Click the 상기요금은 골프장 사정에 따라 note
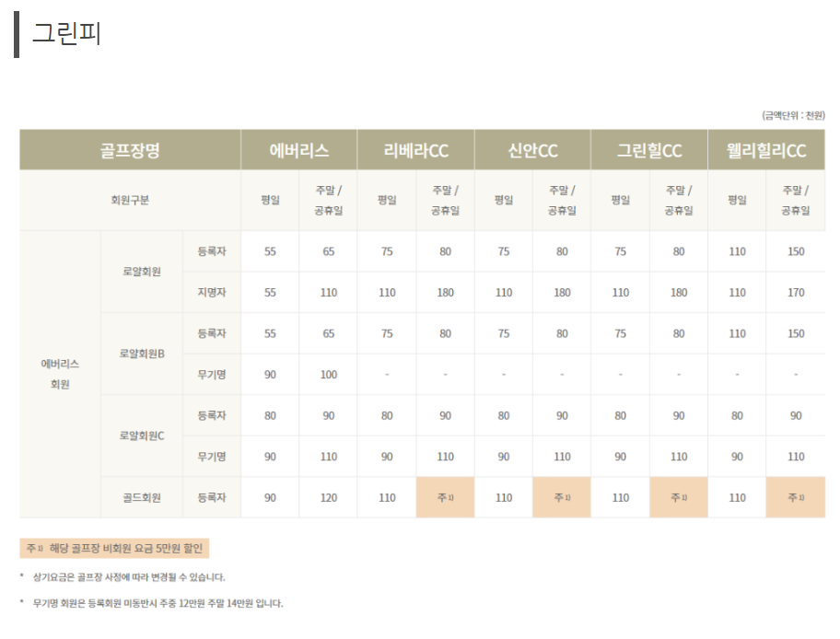The width and height of the screenshot is (840, 639). click(129, 577)
